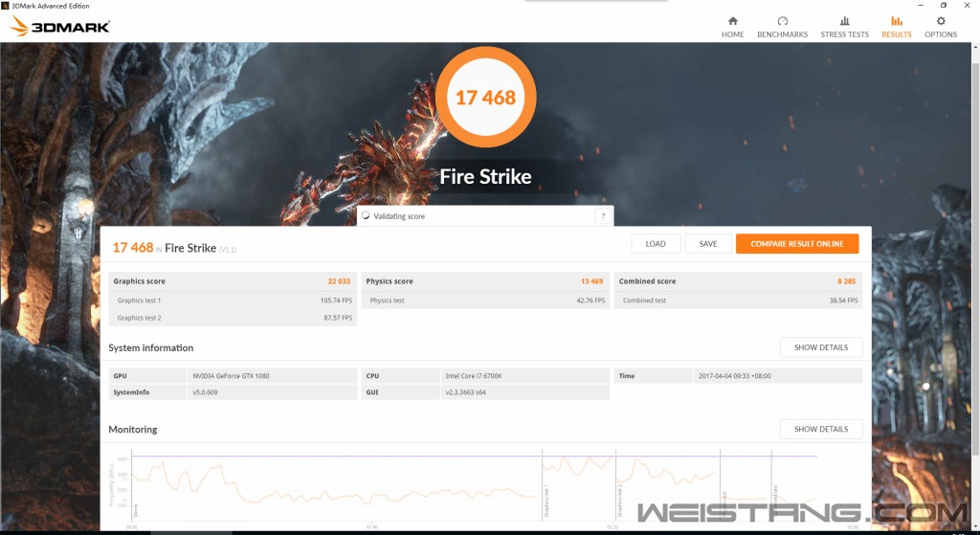The height and width of the screenshot is (535, 980).
Task: Click the Combined score value 8 285
Action: point(847,281)
